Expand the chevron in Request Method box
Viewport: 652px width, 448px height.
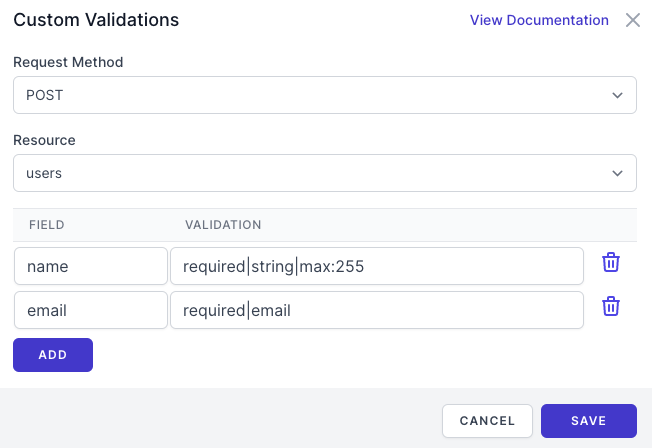pos(617,95)
